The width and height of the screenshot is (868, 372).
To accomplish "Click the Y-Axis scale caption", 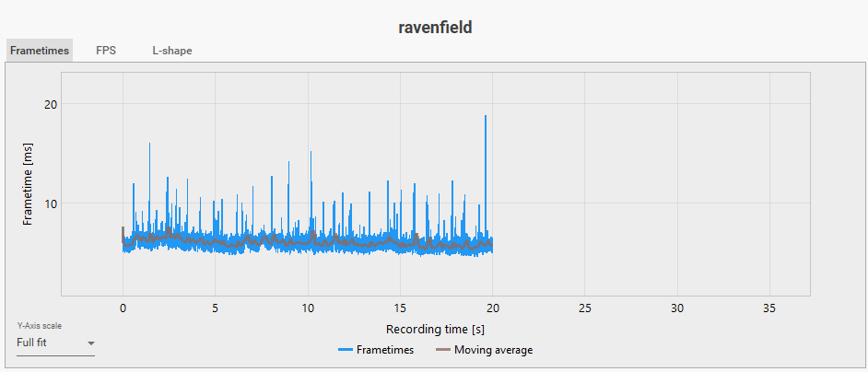I will coord(40,326).
